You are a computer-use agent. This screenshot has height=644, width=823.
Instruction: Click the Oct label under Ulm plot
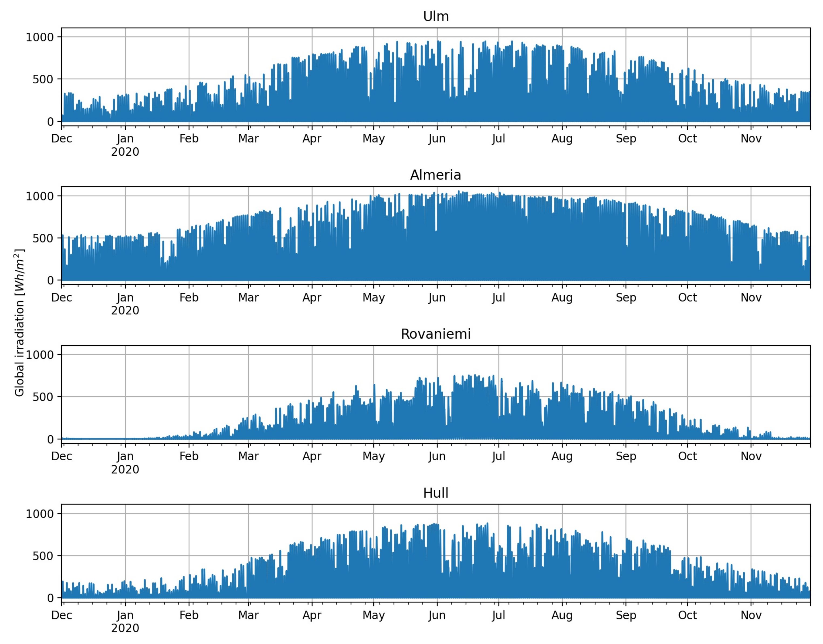(x=687, y=139)
